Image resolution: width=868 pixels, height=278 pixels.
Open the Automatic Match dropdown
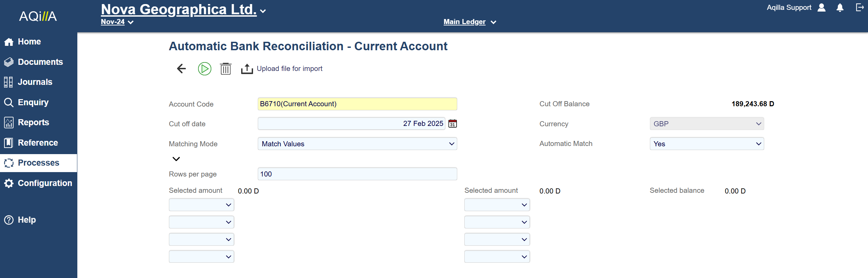(x=707, y=144)
